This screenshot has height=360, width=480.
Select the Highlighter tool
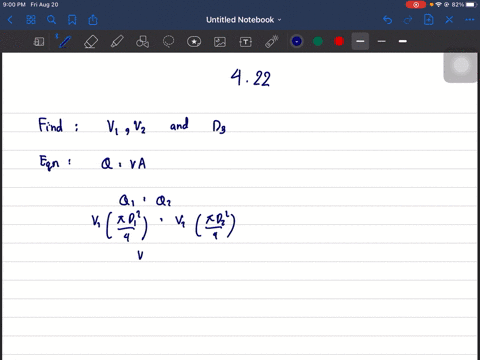117,42
